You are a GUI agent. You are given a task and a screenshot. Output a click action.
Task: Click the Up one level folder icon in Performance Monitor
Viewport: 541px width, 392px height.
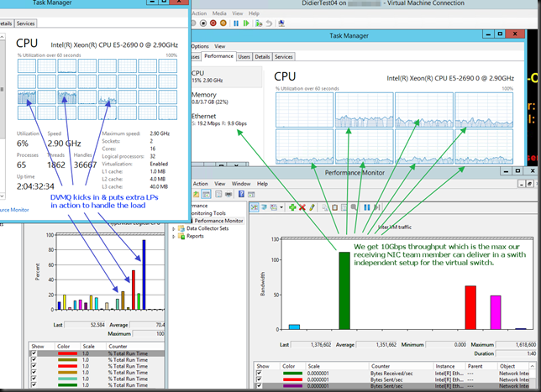coord(196,194)
